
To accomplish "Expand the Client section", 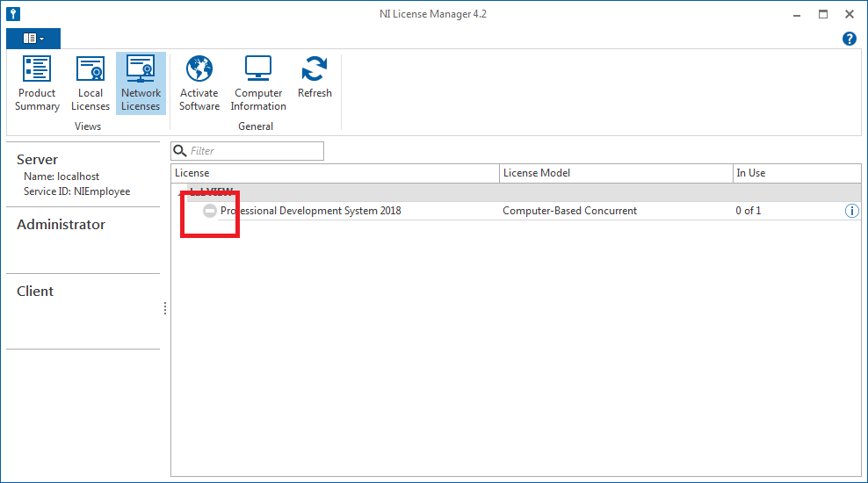I will pyautogui.click(x=35, y=291).
